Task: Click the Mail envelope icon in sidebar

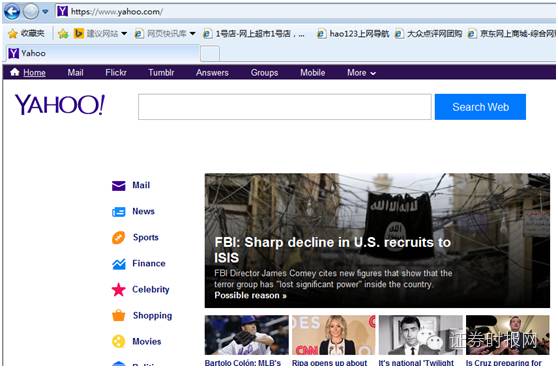Action: click(119, 186)
